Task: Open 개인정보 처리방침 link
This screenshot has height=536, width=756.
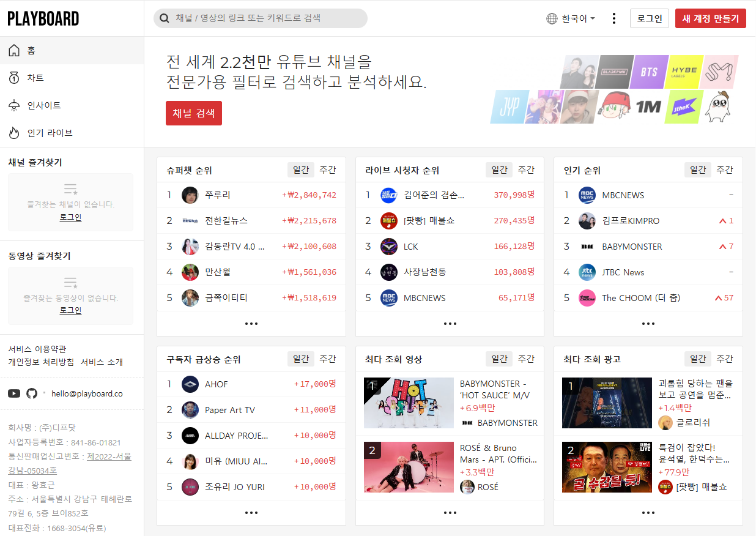Action: [x=41, y=362]
